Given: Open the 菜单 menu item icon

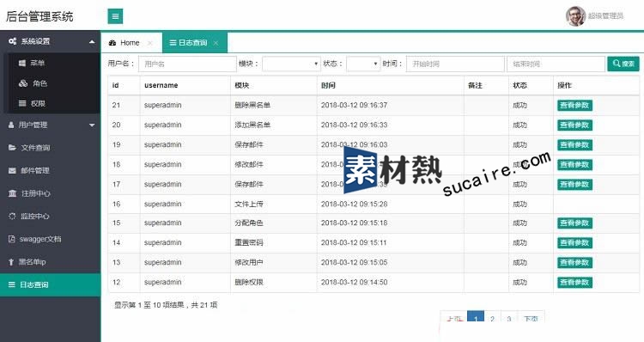Looking at the screenshot, I should pos(22,63).
